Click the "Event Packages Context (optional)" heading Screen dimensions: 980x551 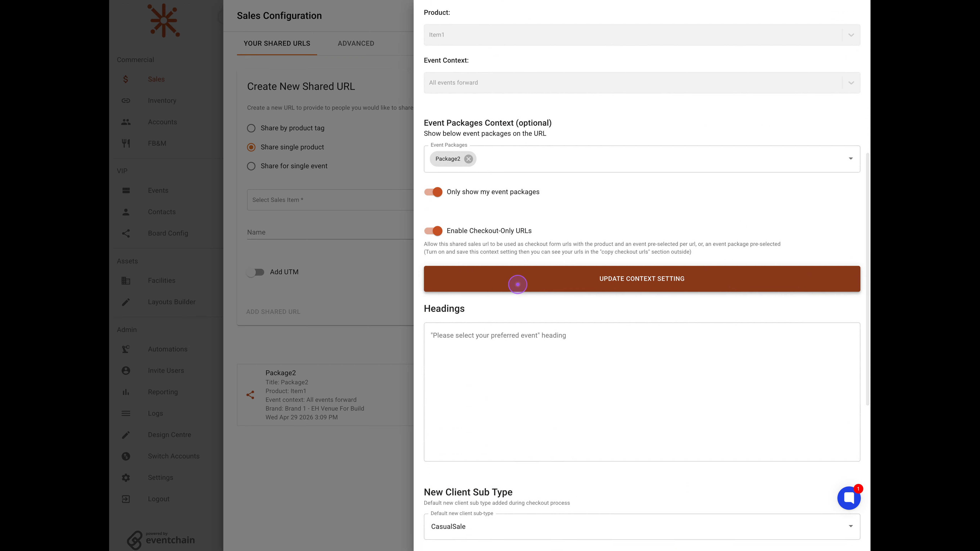(487, 123)
